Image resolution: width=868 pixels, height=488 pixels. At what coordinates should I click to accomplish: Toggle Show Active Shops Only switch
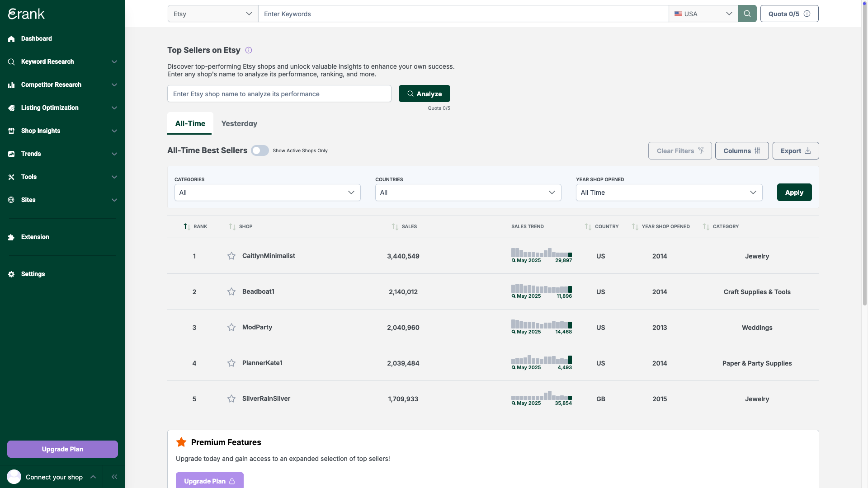tap(260, 151)
